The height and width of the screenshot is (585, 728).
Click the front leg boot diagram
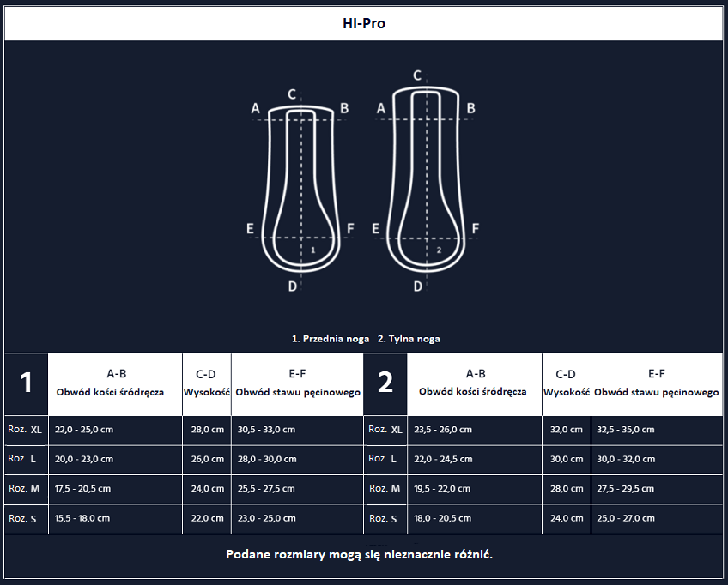pyautogui.click(x=300, y=187)
